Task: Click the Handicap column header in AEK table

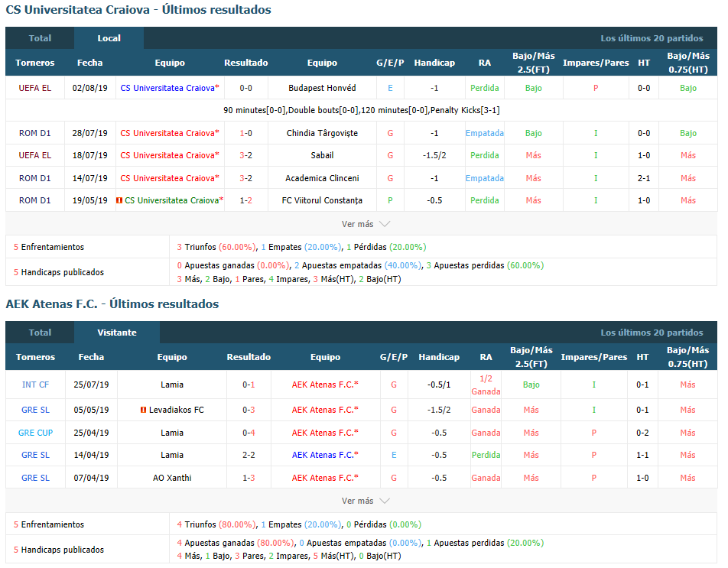Action: [439, 357]
